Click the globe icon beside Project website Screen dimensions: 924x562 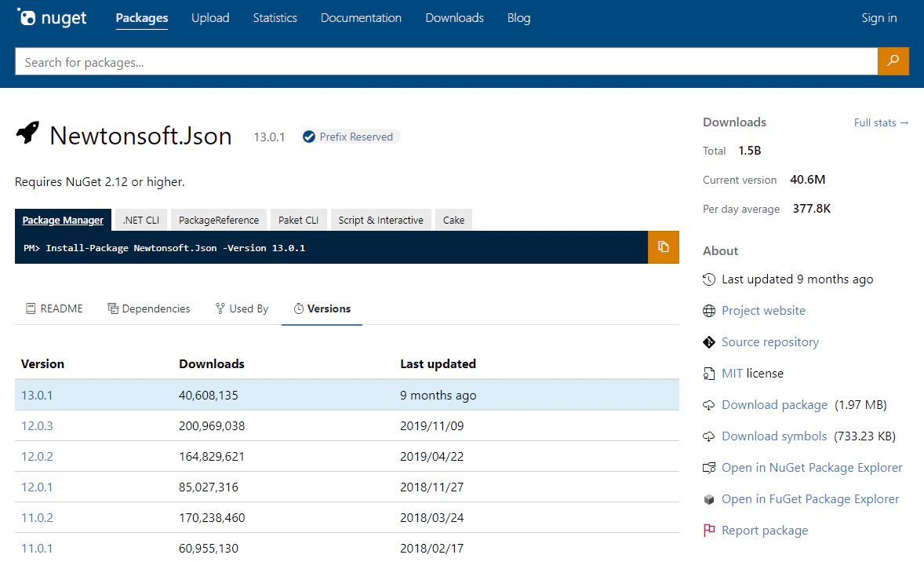(x=709, y=311)
